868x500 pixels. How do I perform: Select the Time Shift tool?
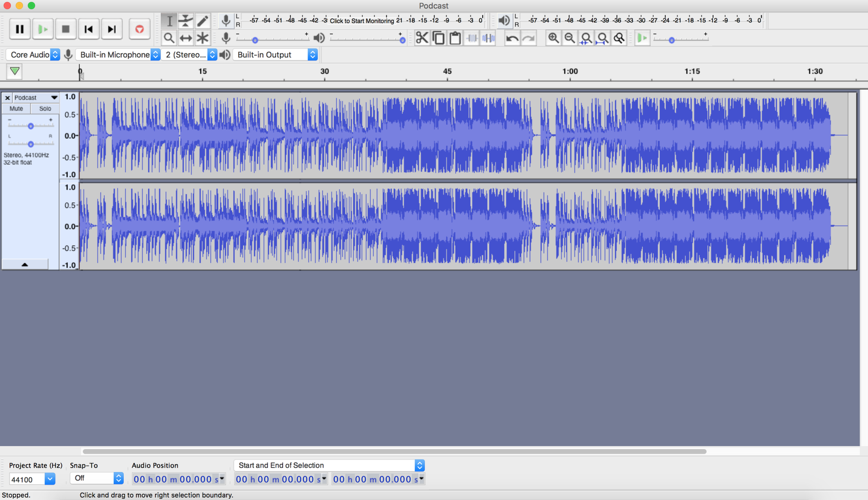click(x=186, y=38)
